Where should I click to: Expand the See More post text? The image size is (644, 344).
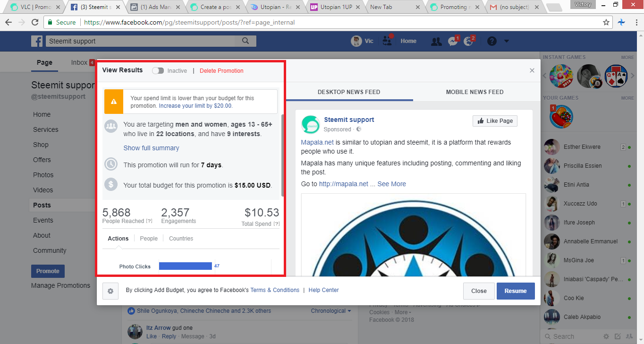[x=391, y=184]
